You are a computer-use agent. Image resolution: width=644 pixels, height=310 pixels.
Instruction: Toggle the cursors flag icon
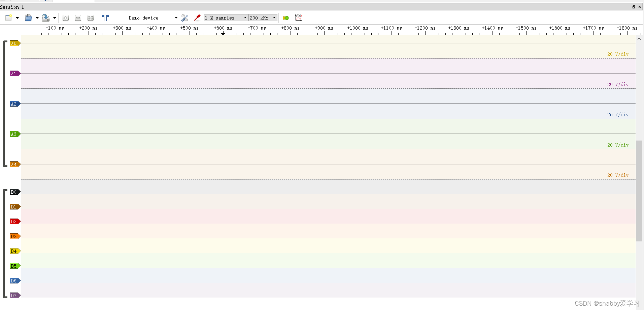pyautogui.click(x=105, y=17)
